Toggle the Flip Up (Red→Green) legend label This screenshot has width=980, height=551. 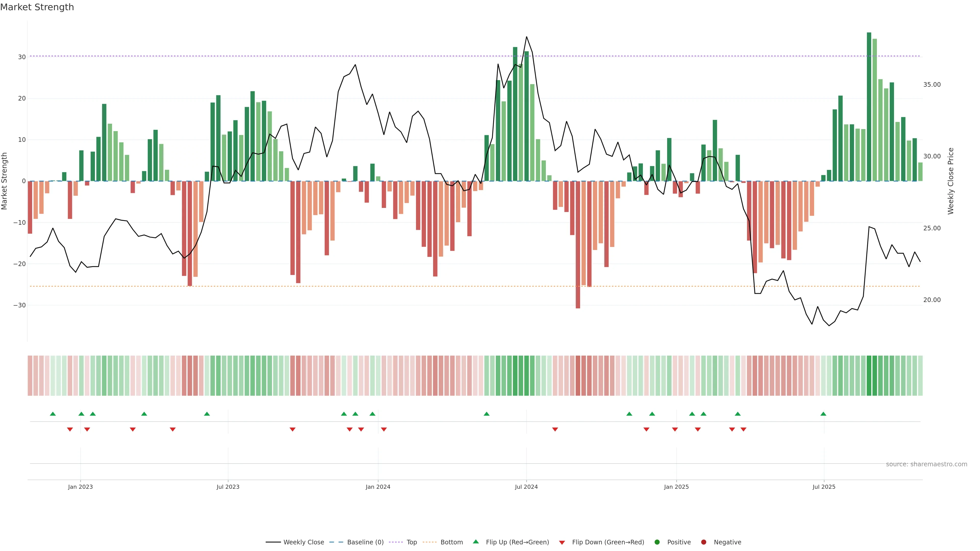pos(517,542)
